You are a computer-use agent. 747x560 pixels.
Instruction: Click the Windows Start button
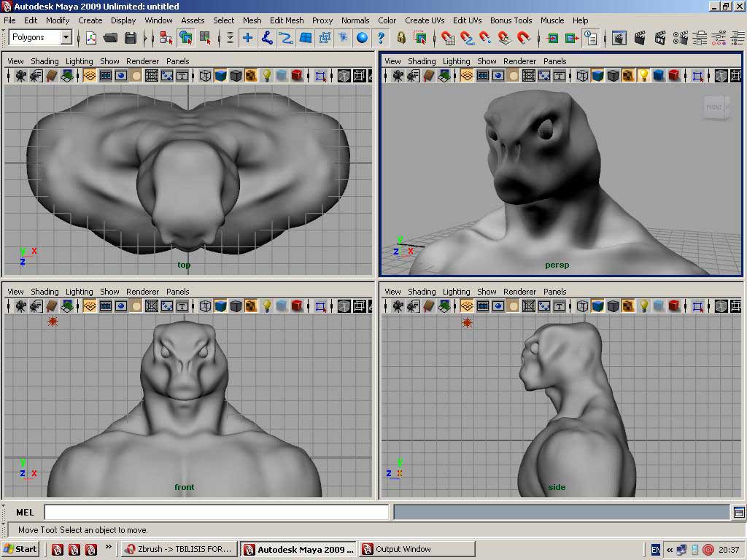coord(20,549)
